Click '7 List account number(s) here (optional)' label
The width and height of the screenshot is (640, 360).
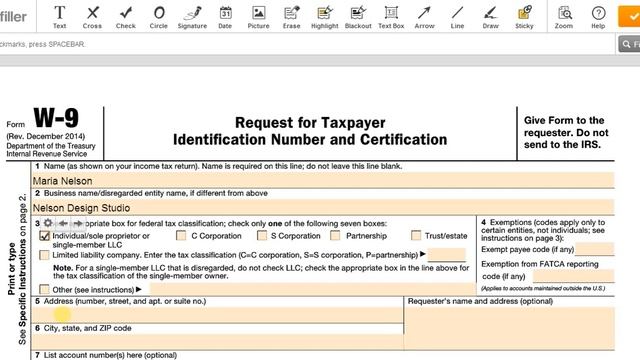106,355
